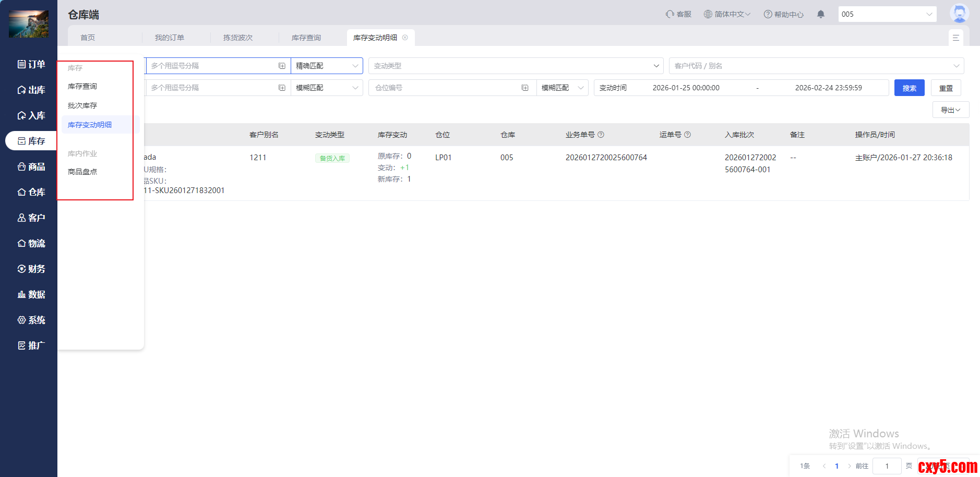This screenshot has height=477, width=980.
Task: Click the blue 搜索 button
Action: [909, 88]
